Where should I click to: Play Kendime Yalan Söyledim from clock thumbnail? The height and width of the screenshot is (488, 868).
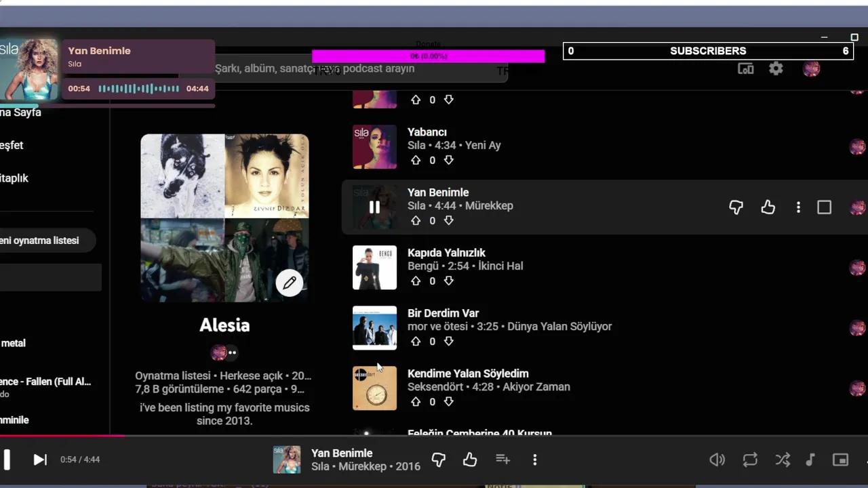pos(374,388)
